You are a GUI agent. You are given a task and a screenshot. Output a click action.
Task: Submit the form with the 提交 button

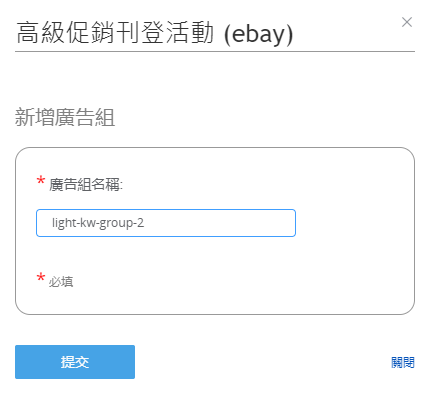(x=75, y=362)
